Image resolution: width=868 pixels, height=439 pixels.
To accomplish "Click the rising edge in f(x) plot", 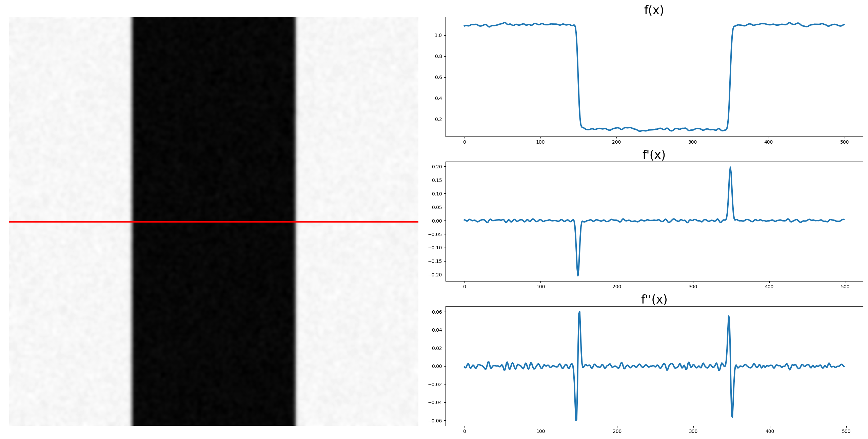I will (730, 76).
